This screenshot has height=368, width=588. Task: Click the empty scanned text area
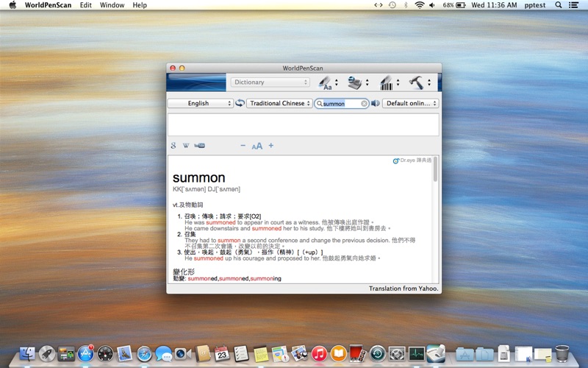point(303,124)
